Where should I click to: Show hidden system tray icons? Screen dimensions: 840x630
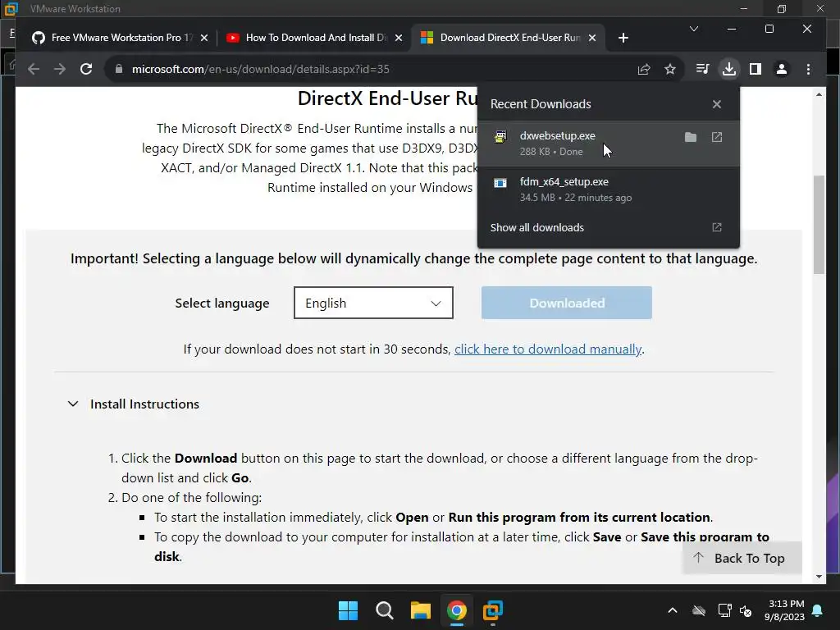click(673, 610)
